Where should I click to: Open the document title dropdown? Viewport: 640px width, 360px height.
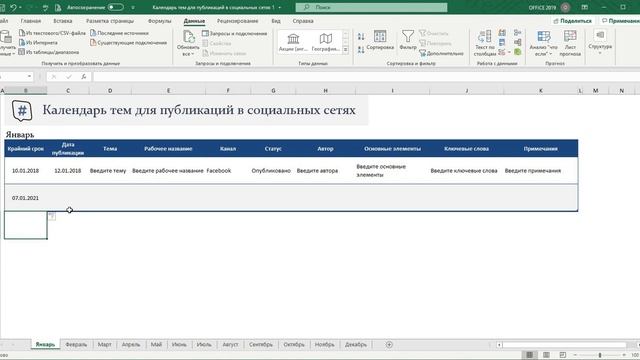click(x=280, y=8)
